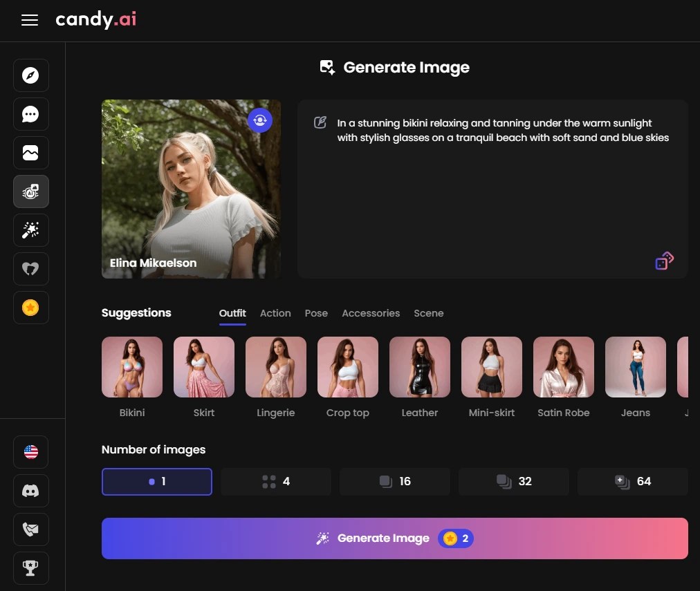Switch to the Scene suggestions tab
700x591 pixels.
click(x=429, y=313)
